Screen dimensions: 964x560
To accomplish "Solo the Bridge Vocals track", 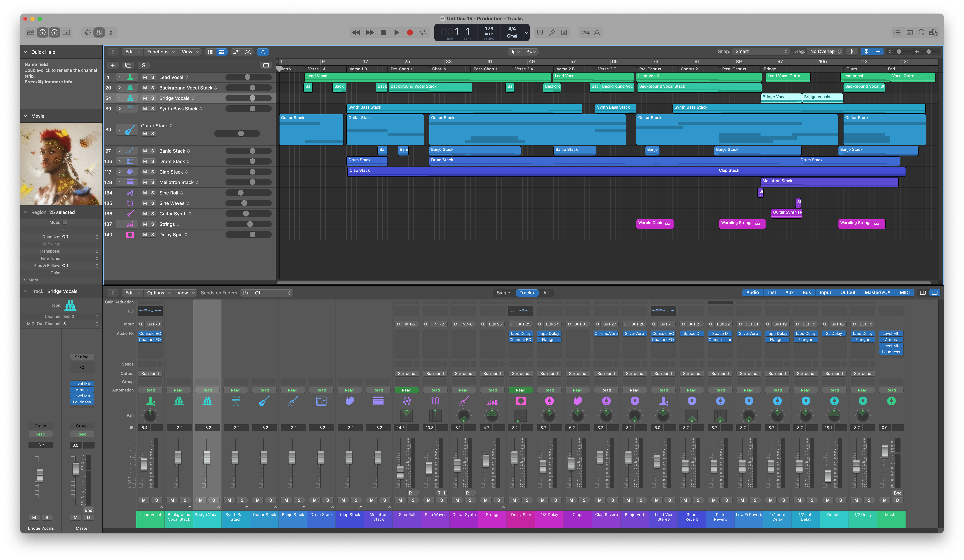I will point(153,98).
